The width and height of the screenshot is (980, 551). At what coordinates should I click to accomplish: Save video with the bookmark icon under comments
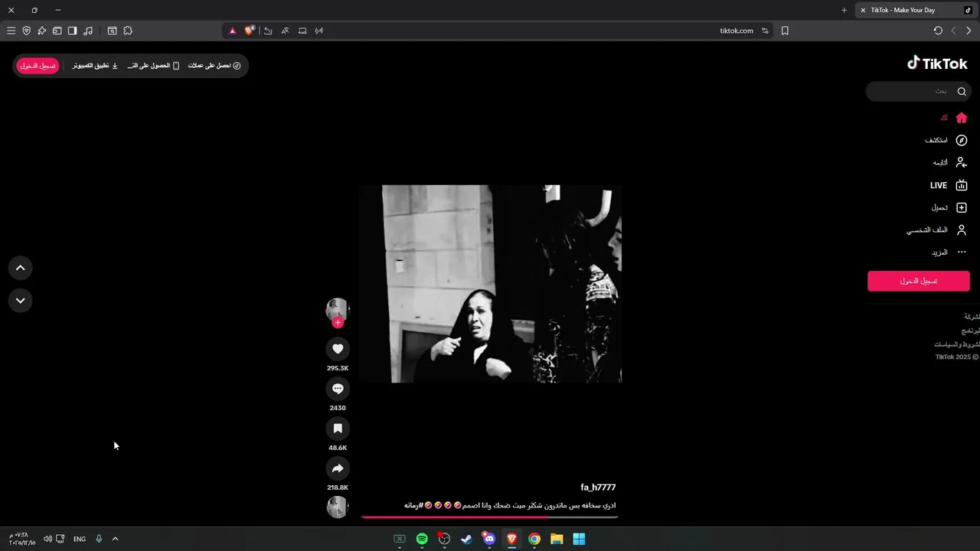click(x=338, y=429)
